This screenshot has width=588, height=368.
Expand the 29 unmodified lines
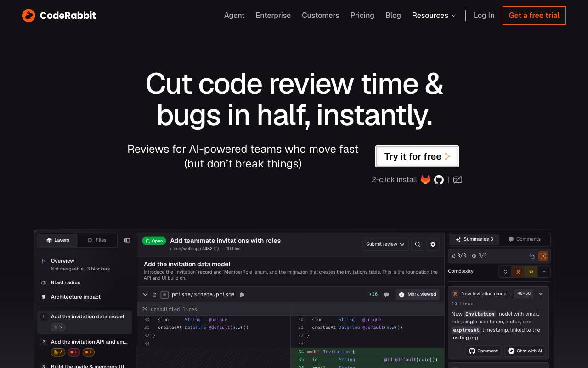[x=170, y=309]
